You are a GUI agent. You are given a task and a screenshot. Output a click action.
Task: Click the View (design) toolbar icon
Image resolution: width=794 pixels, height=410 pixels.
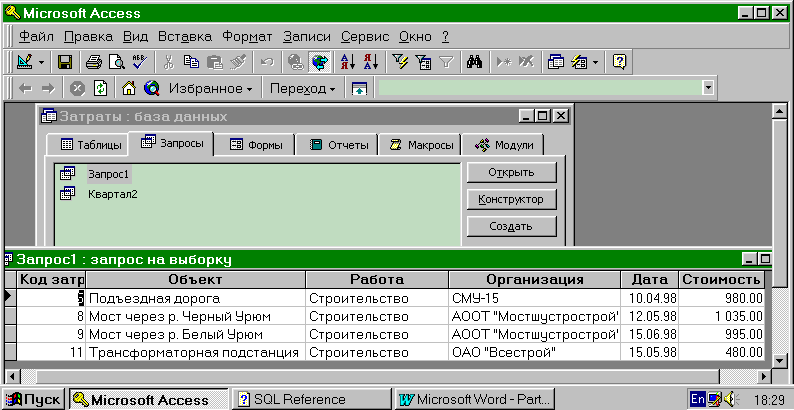point(25,62)
